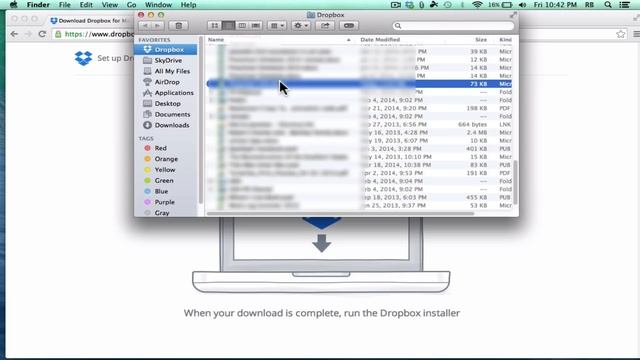The image size is (640, 360).
Task: Switch Finder to icon view
Action: click(x=214, y=26)
